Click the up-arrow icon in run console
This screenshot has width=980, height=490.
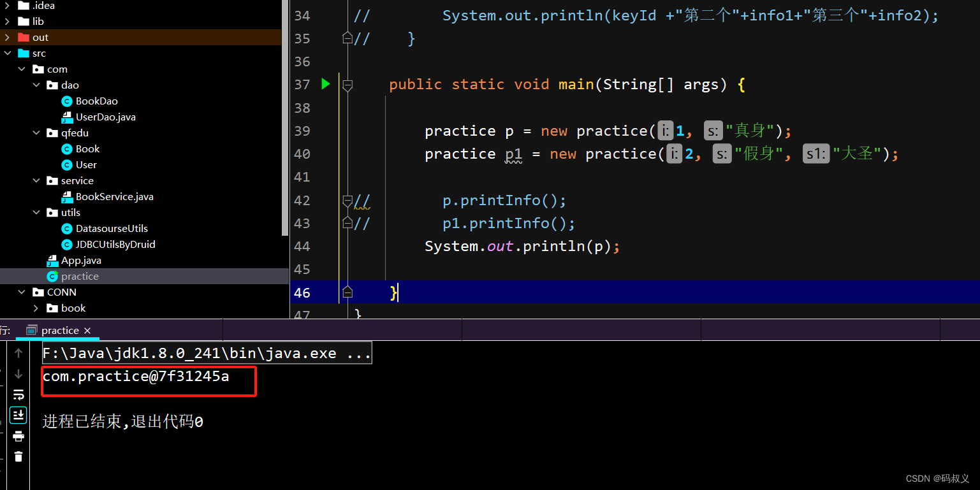(18, 353)
